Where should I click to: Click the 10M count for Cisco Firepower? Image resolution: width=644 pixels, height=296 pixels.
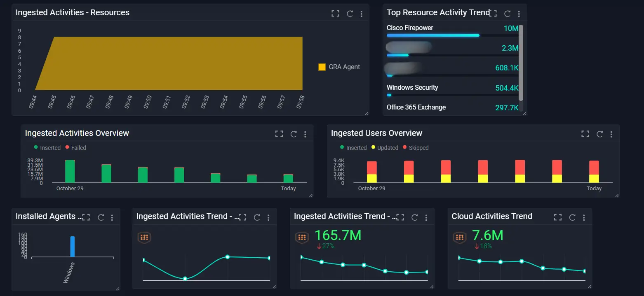511,28
